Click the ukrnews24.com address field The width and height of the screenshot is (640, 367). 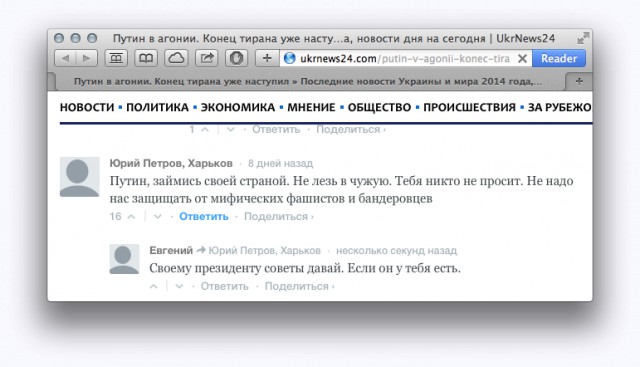405,58
